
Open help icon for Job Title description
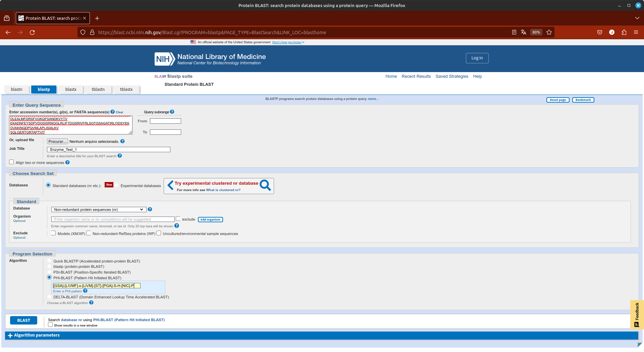click(x=120, y=156)
